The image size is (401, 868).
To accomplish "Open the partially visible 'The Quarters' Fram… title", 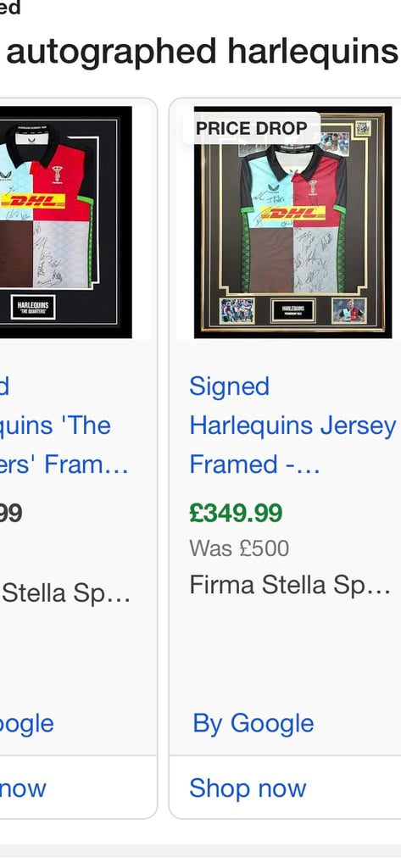I will point(64,426).
